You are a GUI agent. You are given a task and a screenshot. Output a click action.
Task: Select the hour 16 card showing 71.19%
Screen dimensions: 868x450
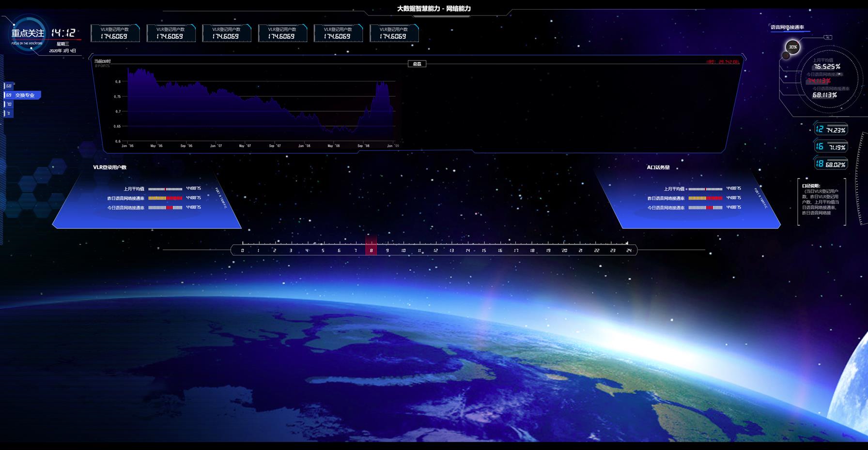click(830, 147)
